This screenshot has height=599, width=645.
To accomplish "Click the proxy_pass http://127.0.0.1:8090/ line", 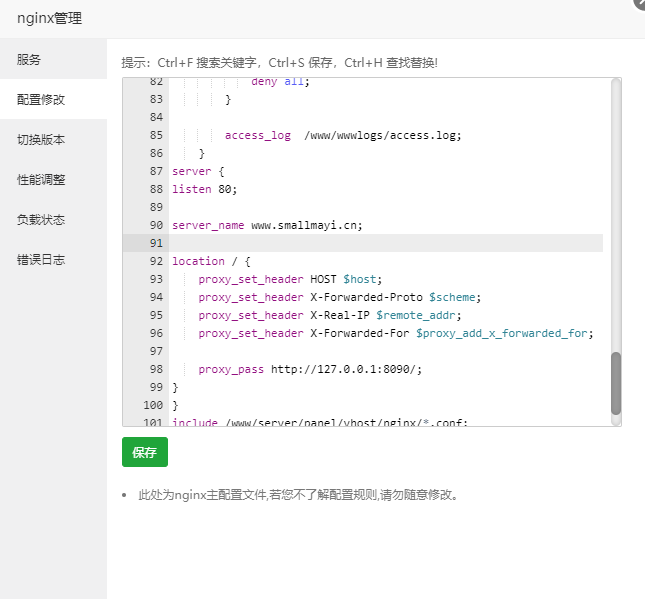I will coord(310,369).
